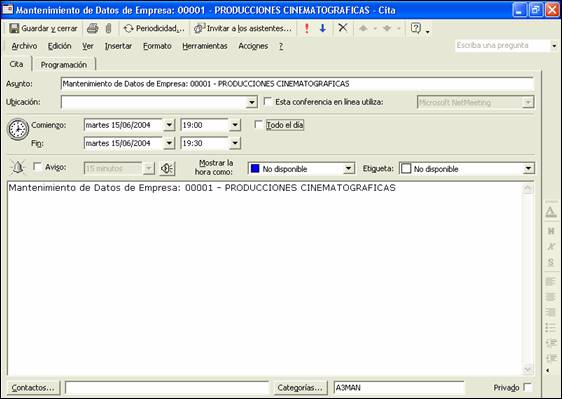Click the Contactos... button
This screenshot has height=399, width=562.
click(x=33, y=388)
